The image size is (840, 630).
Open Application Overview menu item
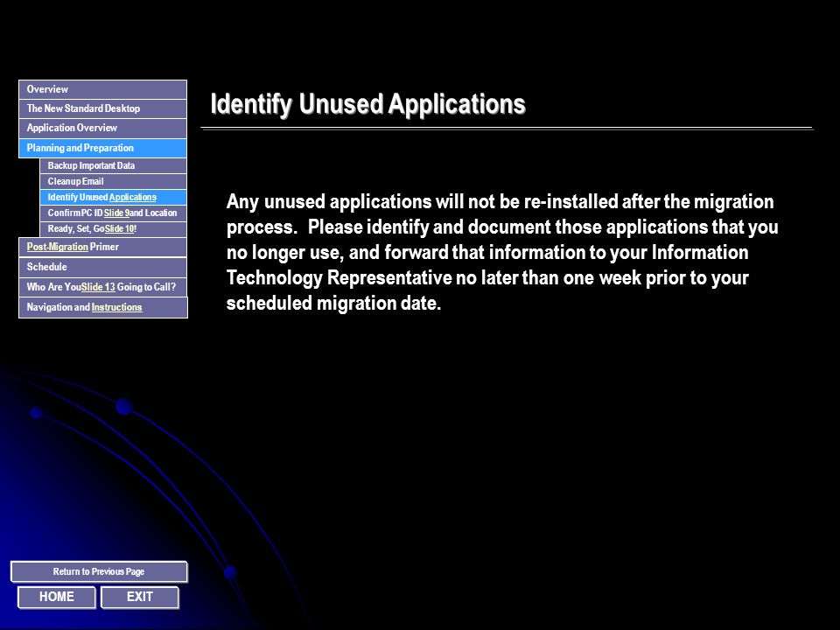[103, 128]
